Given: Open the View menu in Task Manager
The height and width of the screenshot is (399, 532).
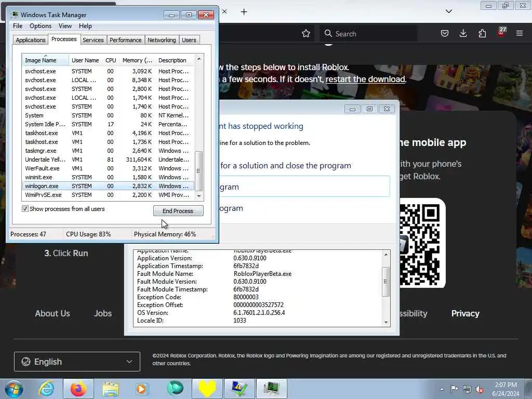Looking at the screenshot, I should coord(65,26).
